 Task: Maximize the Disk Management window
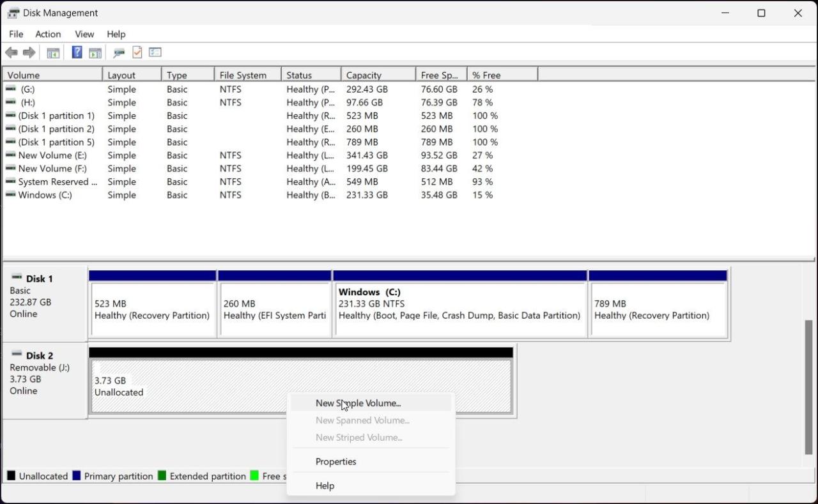(x=761, y=13)
